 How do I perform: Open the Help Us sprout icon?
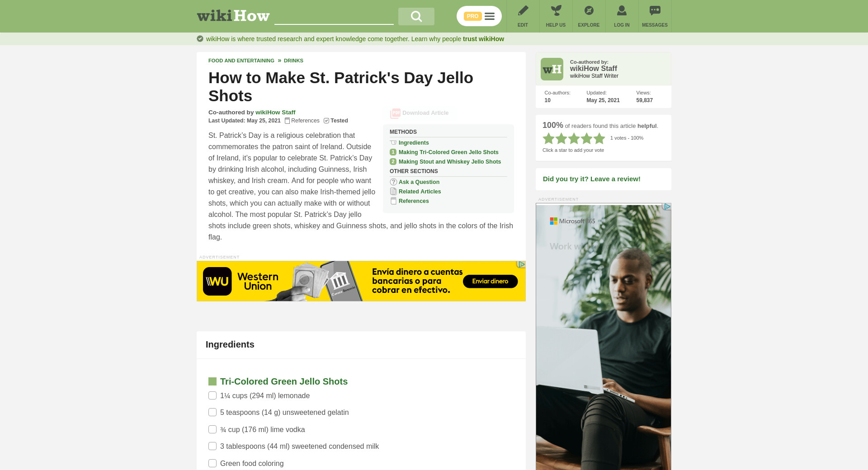556,10
